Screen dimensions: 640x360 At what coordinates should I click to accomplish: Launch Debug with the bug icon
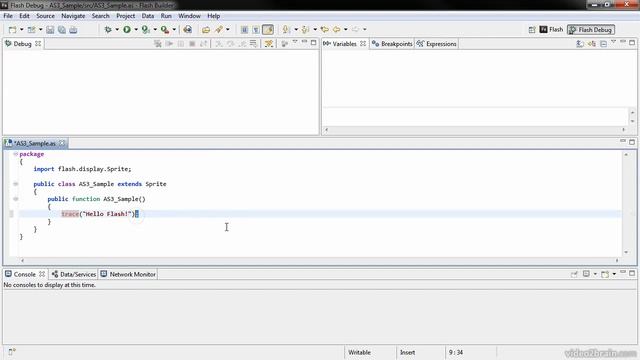(x=108, y=29)
